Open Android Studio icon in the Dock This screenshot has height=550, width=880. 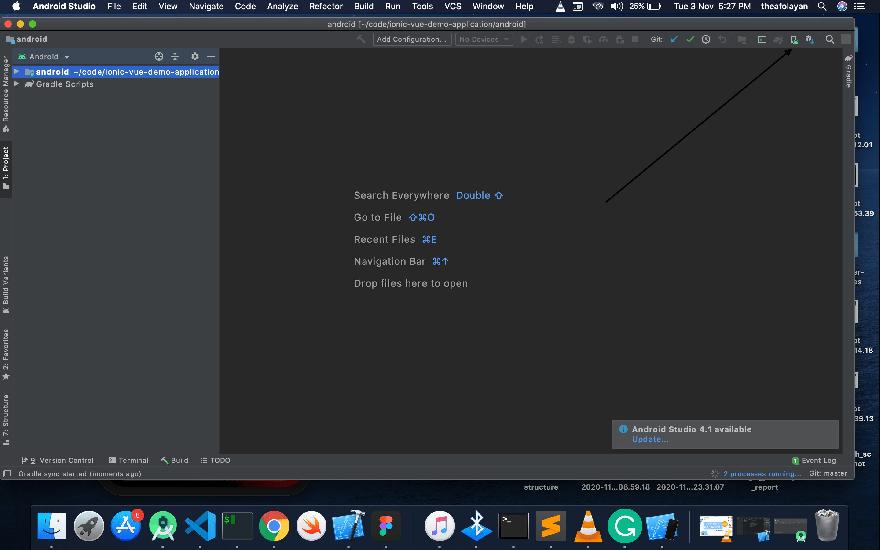pos(163,526)
